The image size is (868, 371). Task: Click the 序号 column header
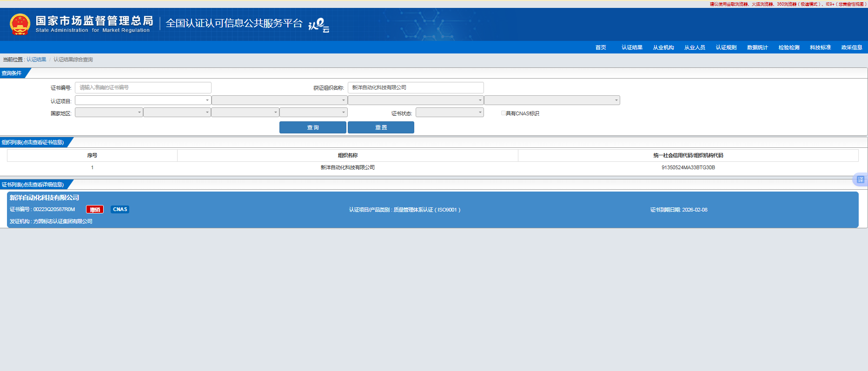[x=92, y=155]
